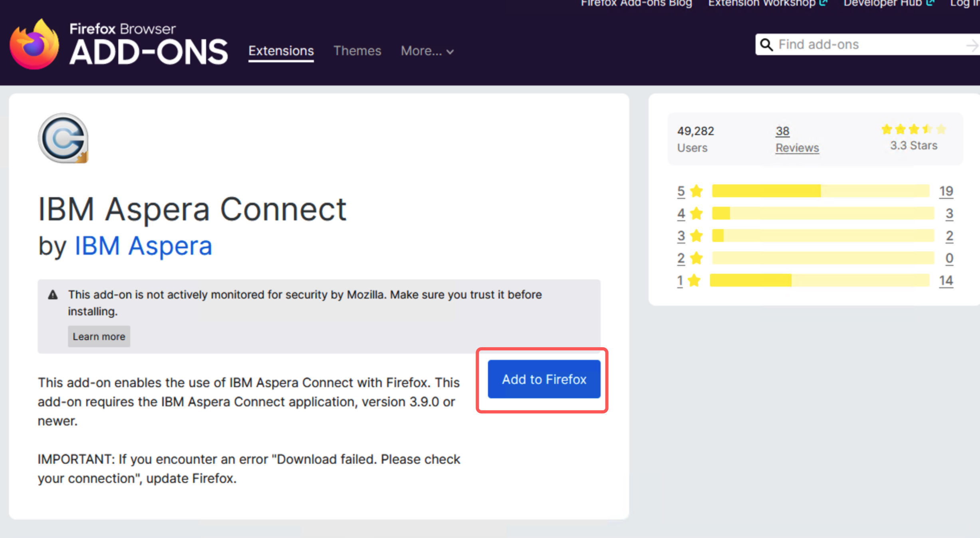Click the 49,282 Users text
980x538 pixels.
coord(695,139)
